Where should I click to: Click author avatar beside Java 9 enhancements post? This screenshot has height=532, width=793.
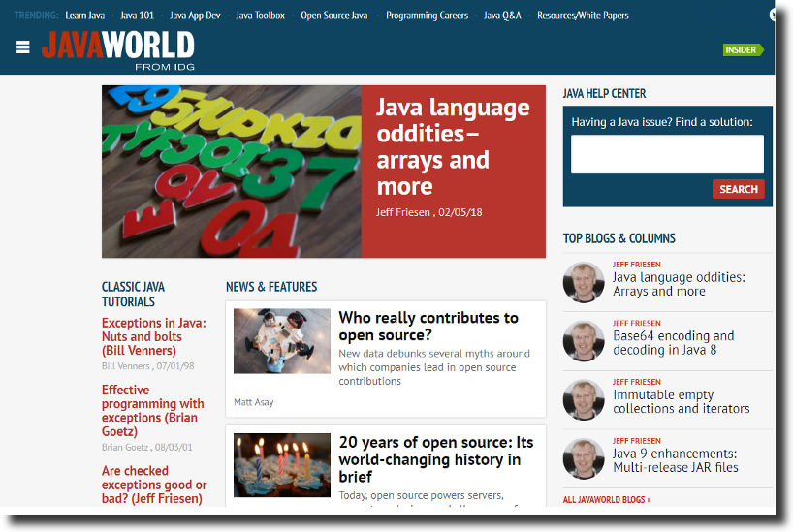pos(584,458)
